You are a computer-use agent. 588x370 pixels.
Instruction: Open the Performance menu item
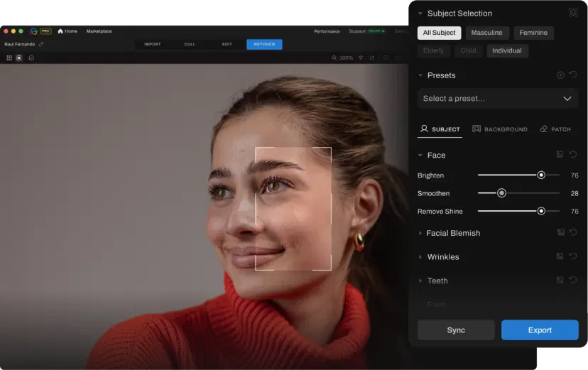(327, 31)
